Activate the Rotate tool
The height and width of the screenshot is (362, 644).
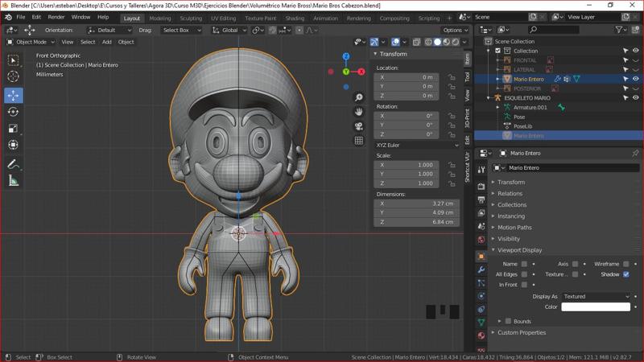(13, 112)
